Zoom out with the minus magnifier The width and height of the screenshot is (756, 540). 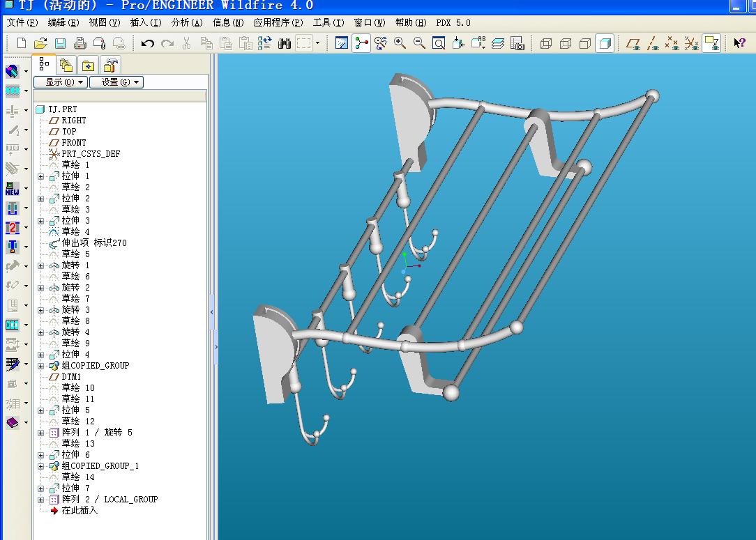coord(419,43)
